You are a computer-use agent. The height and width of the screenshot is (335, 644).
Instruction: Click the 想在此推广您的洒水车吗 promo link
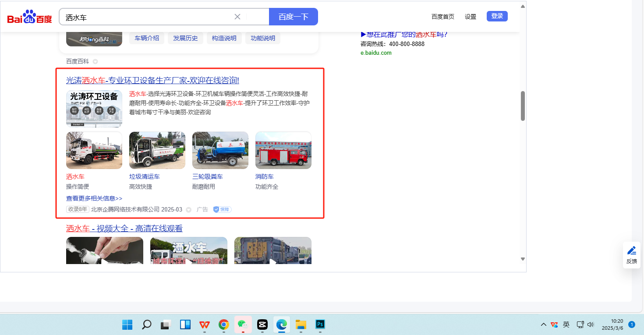point(404,35)
